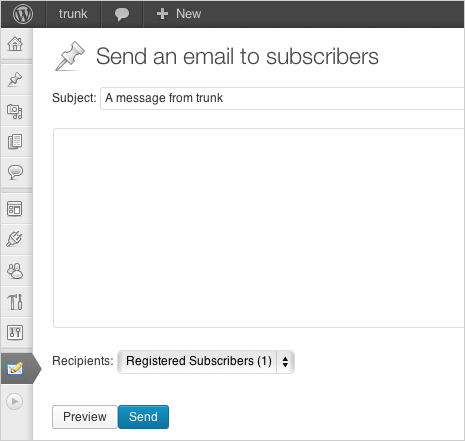Open the Plugins plug sidebar icon
The image size is (465, 441).
(15, 239)
